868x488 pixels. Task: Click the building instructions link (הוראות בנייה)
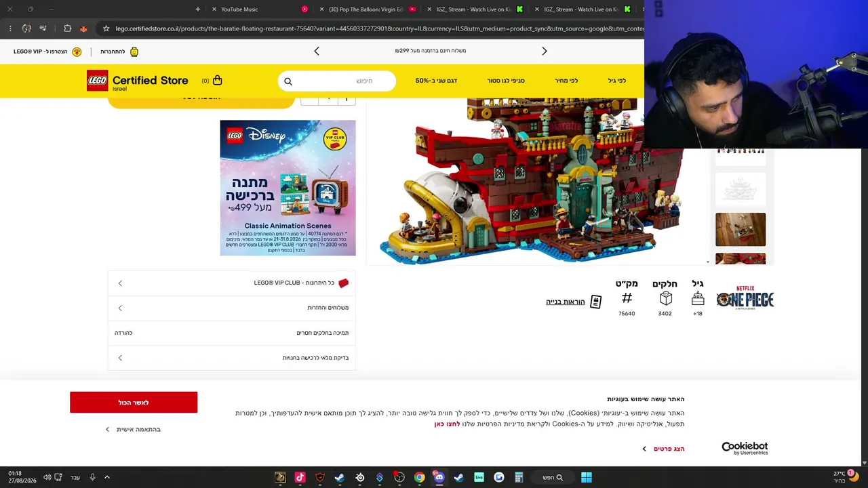point(566,302)
